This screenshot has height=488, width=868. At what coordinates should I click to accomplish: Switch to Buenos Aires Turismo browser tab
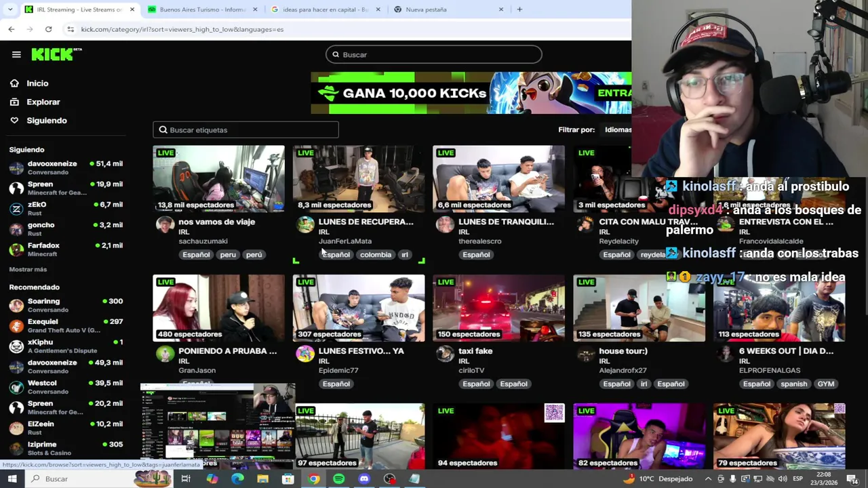click(x=202, y=9)
